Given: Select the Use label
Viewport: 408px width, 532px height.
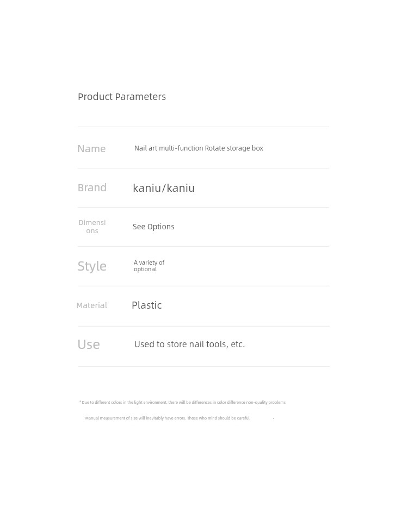Looking at the screenshot, I should pyautogui.click(x=89, y=345).
